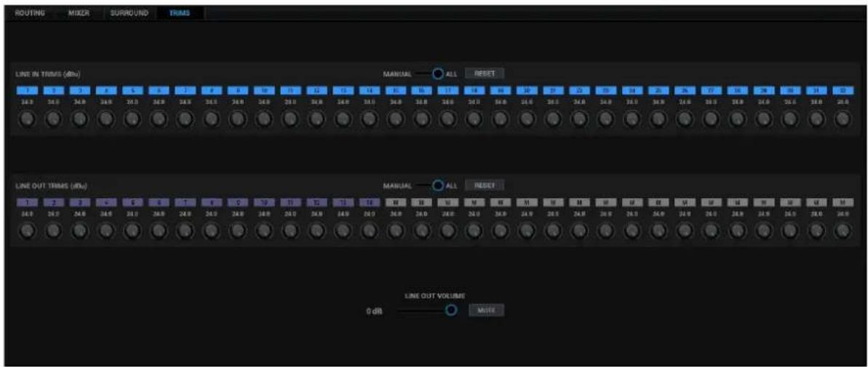Click Line In channel 28 label
This screenshot has height=367, width=868.
738,90
